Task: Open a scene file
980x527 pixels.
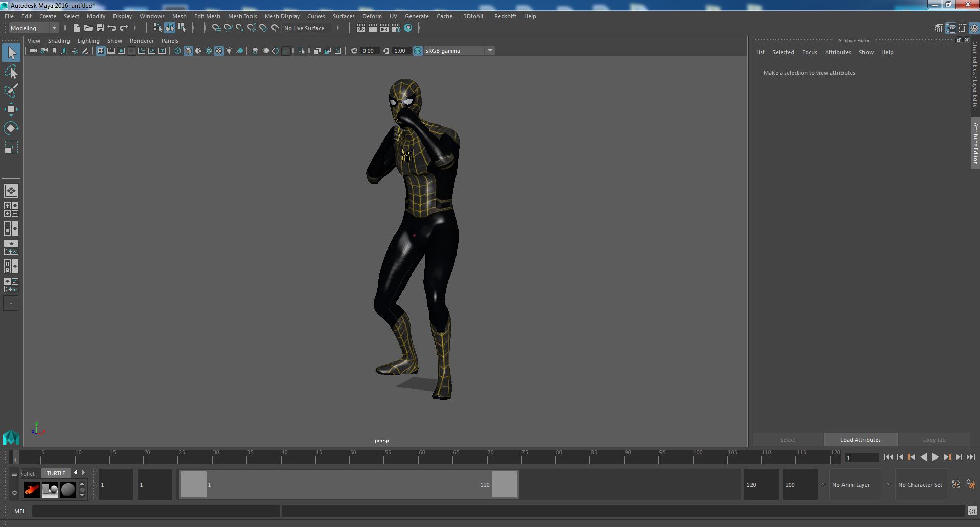Action: [88, 28]
